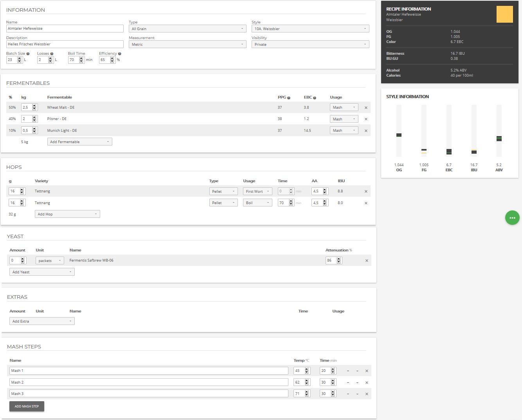Image resolution: width=522 pixels, height=420 pixels.
Task: Click the Batch Size help icon
Action: pos(28,54)
